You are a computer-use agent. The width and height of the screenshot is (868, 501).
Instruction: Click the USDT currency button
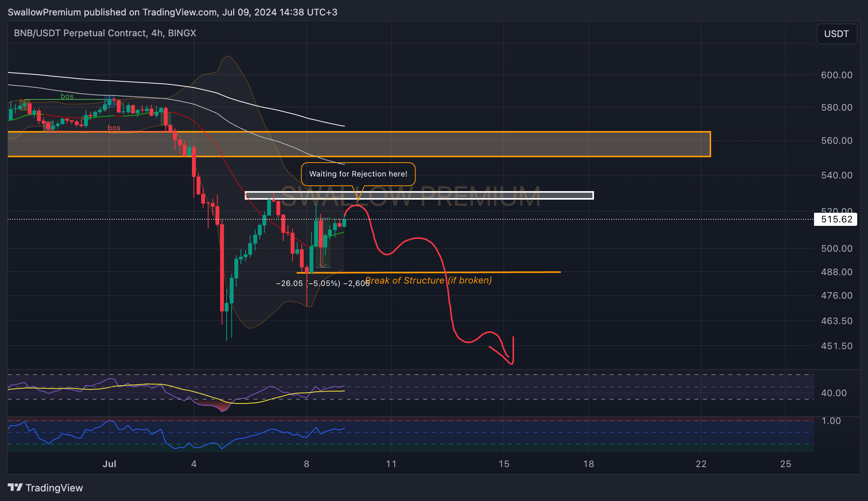tap(837, 34)
